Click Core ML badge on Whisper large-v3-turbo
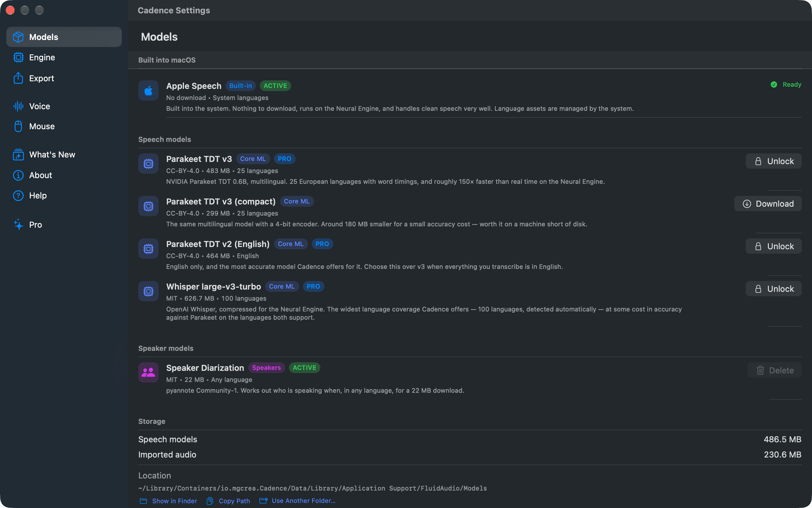The image size is (812, 508). pos(282,287)
